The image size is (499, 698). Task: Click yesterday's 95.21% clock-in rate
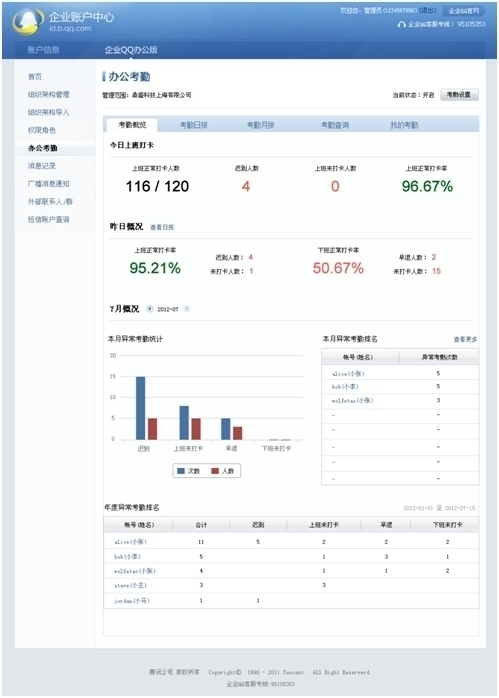tap(155, 268)
